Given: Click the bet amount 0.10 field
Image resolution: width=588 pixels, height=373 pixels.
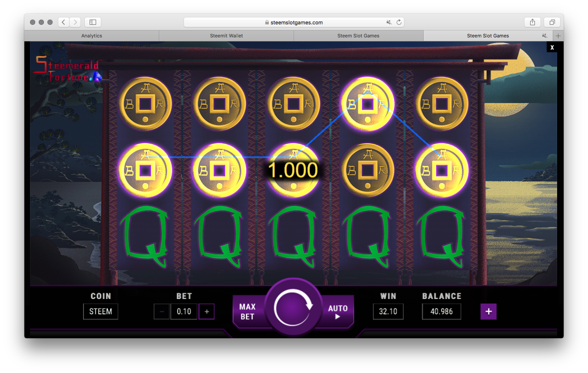Looking at the screenshot, I should (x=184, y=312).
